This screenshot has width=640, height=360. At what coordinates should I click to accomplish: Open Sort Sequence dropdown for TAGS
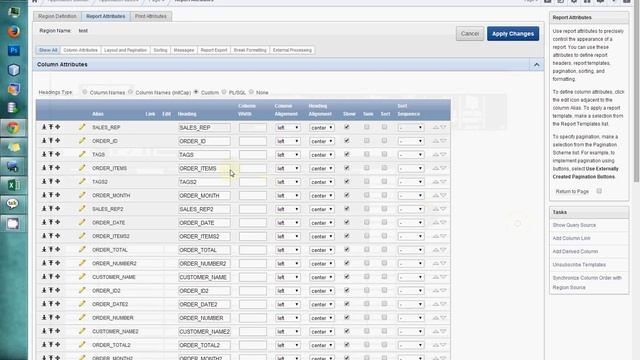[411, 155]
